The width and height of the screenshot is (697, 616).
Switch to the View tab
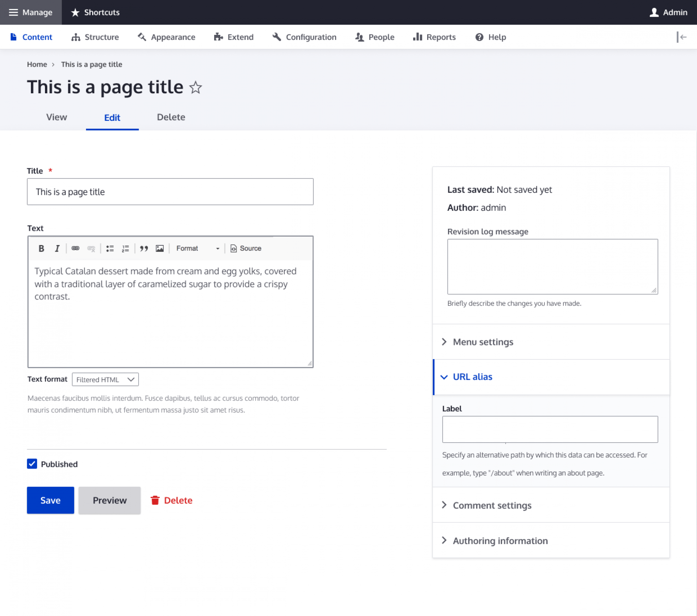[56, 117]
